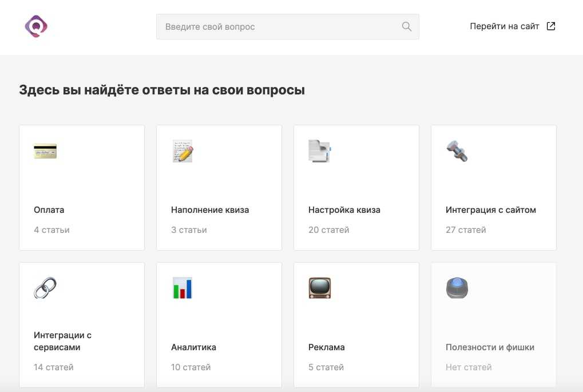Click the television icon for Реклама
Image resolution: width=583 pixels, height=392 pixels.
point(320,288)
